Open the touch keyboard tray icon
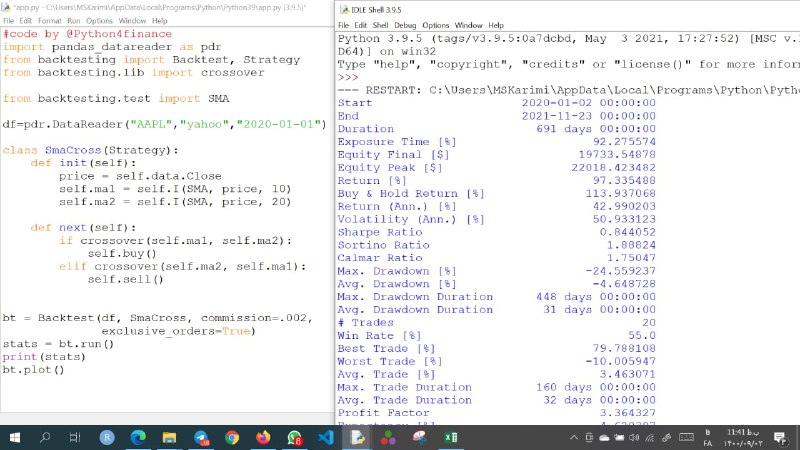800x450 pixels. (686, 437)
